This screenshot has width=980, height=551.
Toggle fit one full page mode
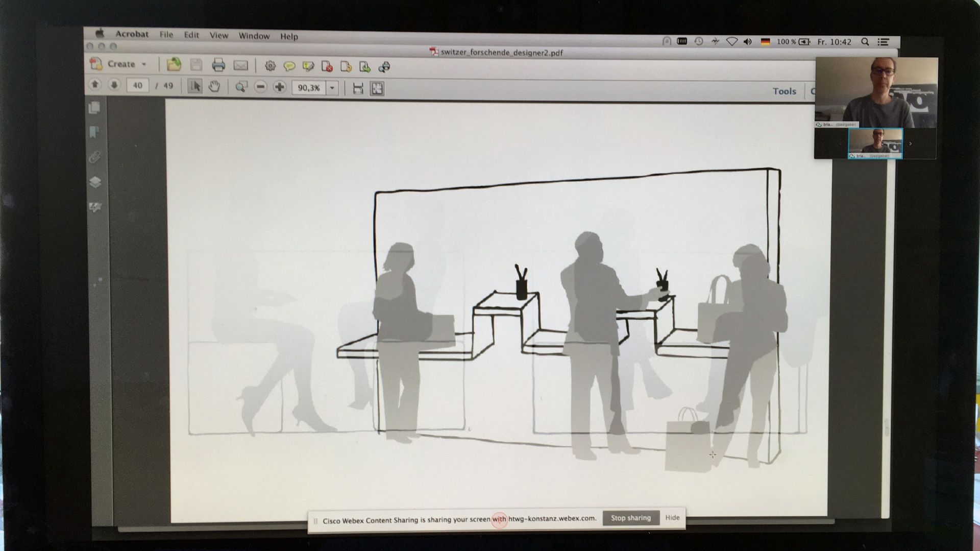377,89
